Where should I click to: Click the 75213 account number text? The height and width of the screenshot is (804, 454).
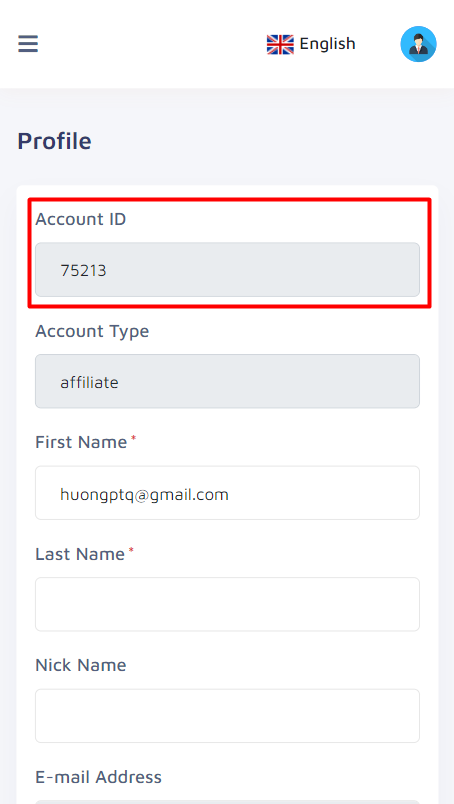point(83,270)
